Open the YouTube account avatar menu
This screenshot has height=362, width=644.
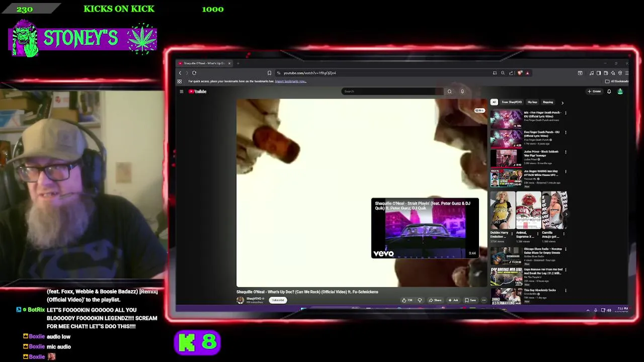tap(620, 92)
